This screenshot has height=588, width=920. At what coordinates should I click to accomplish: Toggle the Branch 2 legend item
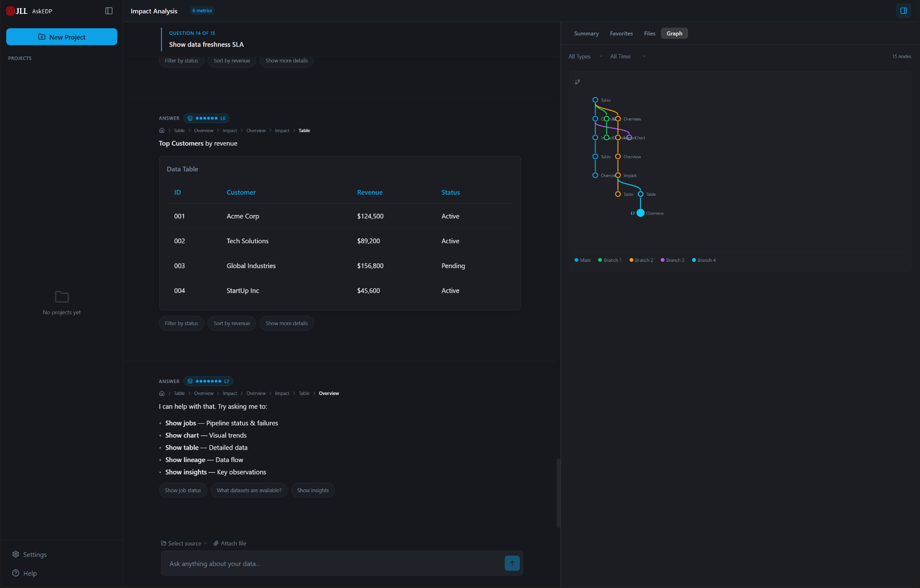[641, 260]
